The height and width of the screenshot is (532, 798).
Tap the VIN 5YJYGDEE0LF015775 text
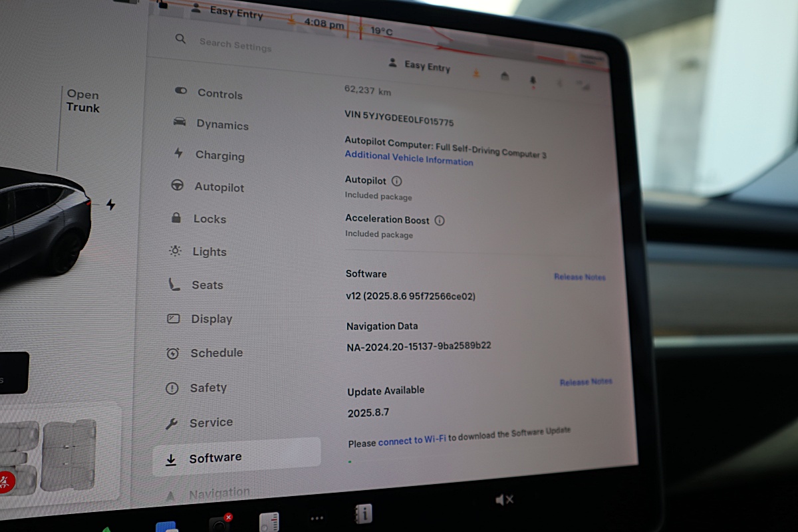[x=399, y=118]
